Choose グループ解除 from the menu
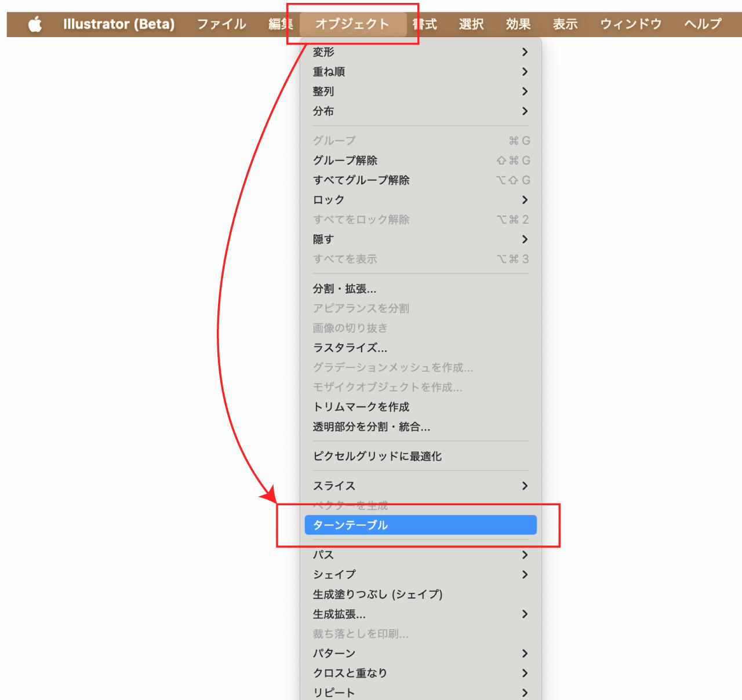The width and height of the screenshot is (742, 700). (x=421, y=161)
